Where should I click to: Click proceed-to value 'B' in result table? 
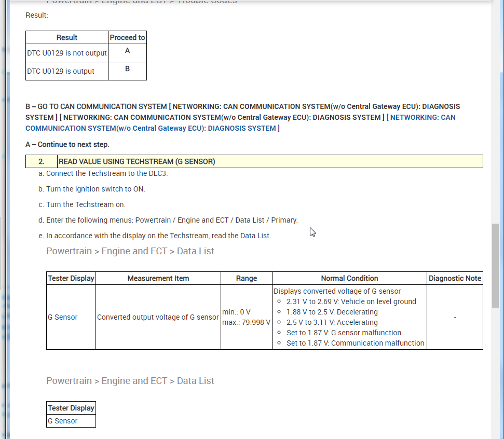coord(127,69)
